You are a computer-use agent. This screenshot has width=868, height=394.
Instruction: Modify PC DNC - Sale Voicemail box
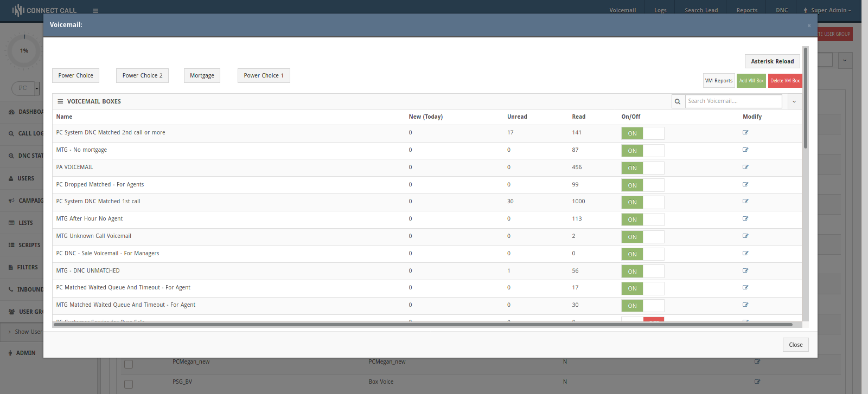(745, 253)
